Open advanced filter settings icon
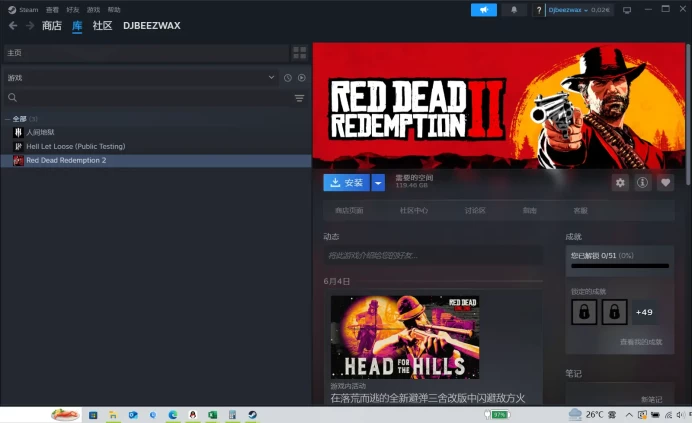 (299, 98)
